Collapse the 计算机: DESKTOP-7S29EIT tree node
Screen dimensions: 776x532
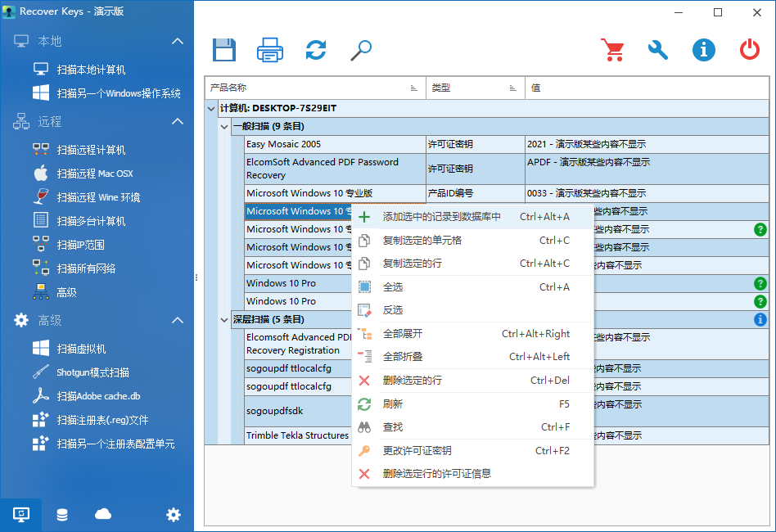click(x=211, y=108)
